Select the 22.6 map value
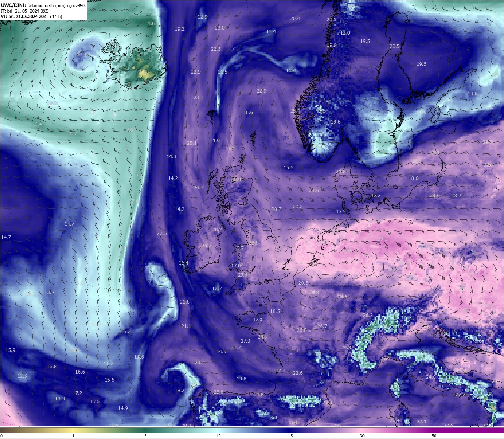The image size is (504, 439). pyautogui.click(x=298, y=373)
